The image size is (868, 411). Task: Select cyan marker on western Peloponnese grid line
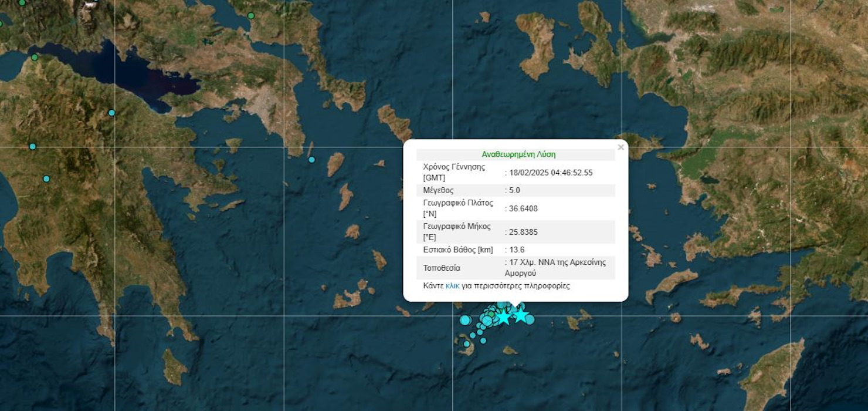tap(33, 146)
